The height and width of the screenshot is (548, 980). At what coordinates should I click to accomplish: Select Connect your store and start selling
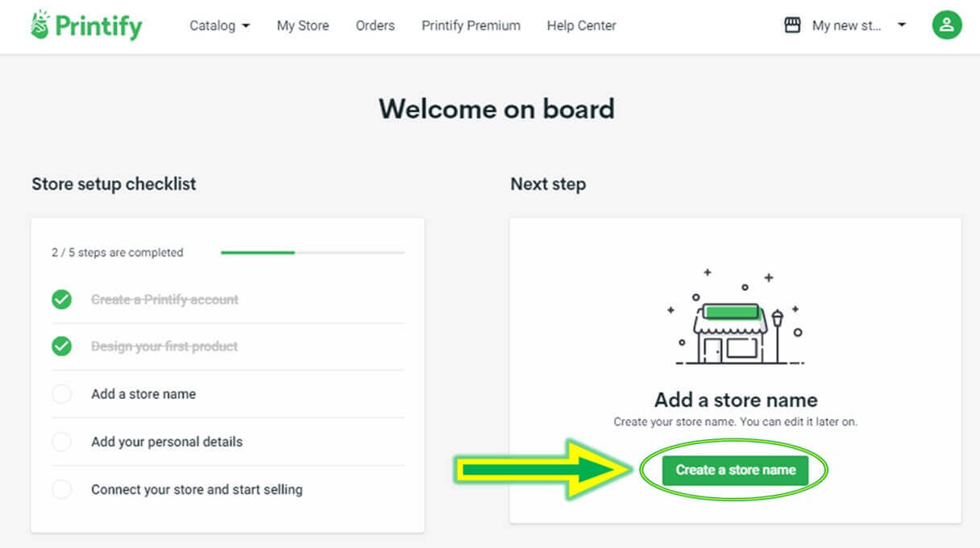(x=197, y=489)
